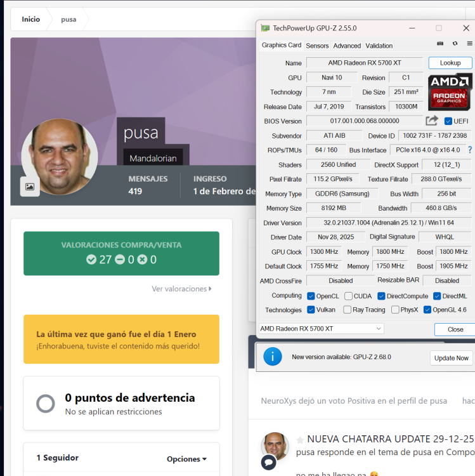475x476 pixels.
Task: Click the GPU-Z screenshot camera icon
Action: 440,43
